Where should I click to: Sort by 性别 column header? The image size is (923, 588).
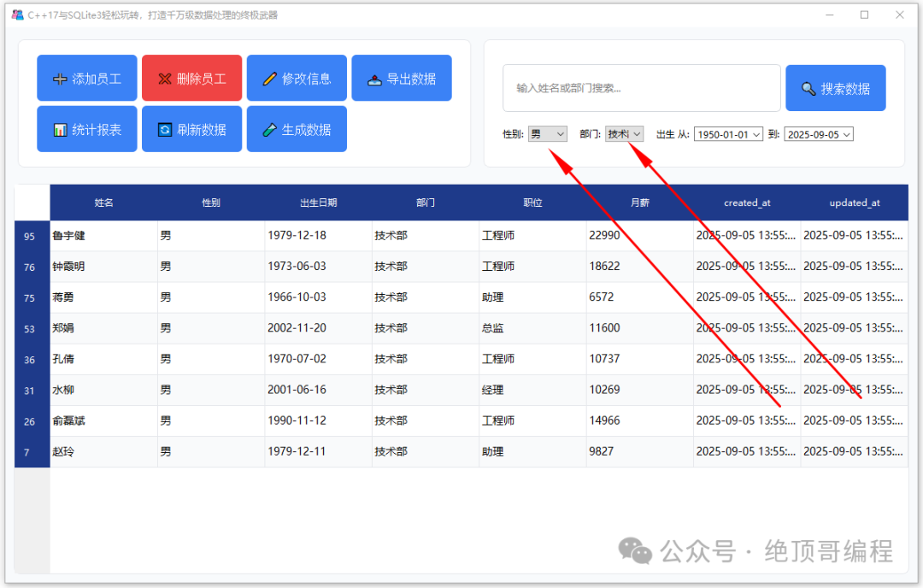coord(211,203)
